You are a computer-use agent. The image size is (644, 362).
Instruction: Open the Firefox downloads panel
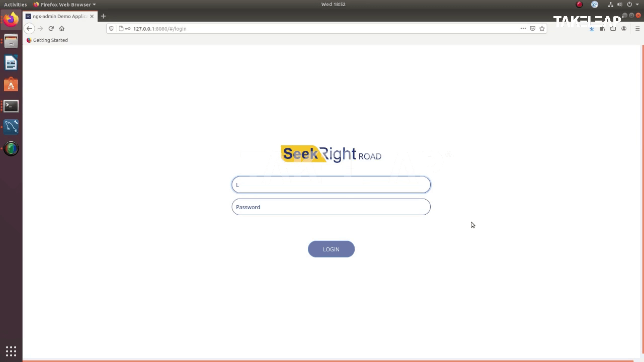coord(592,29)
